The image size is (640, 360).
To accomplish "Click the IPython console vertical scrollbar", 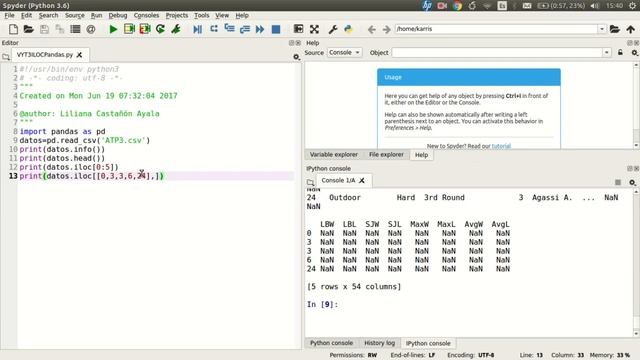I will [x=636, y=261].
